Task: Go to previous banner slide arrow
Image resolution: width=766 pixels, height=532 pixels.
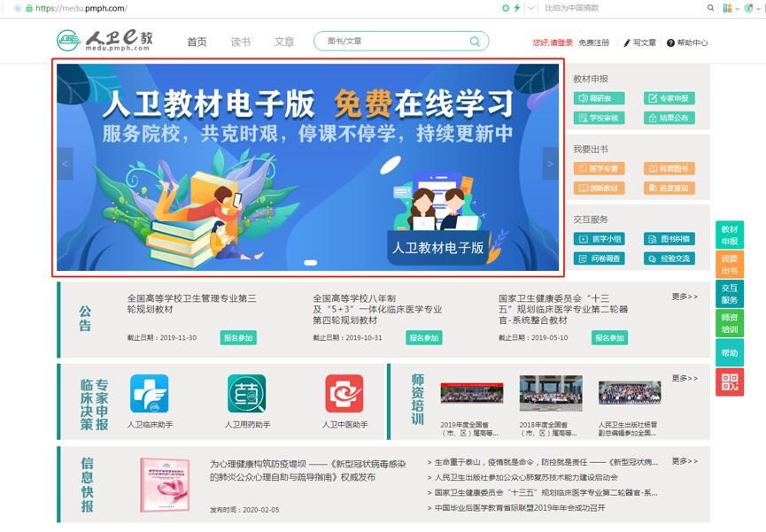Action: pyautogui.click(x=65, y=164)
